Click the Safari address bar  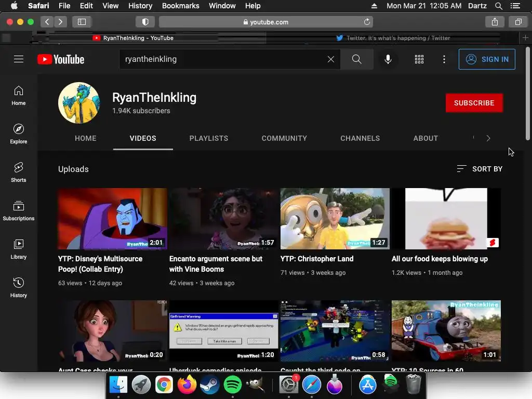(x=266, y=22)
